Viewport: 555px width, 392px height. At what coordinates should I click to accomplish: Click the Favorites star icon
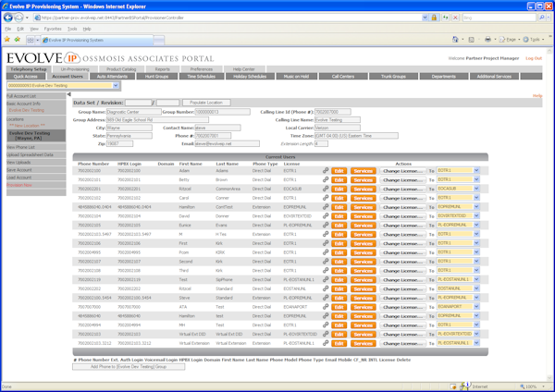point(7,40)
